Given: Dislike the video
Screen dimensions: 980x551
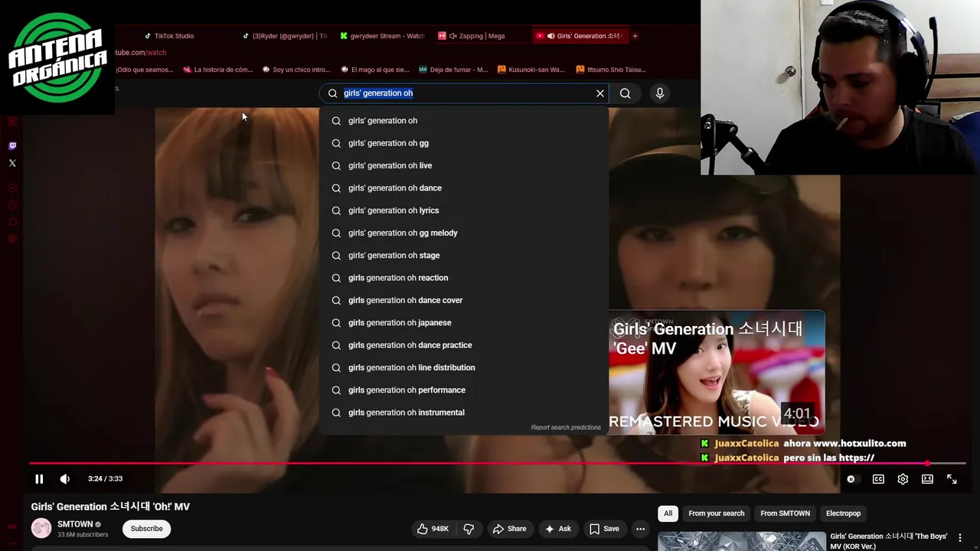Looking at the screenshot, I should (x=469, y=529).
